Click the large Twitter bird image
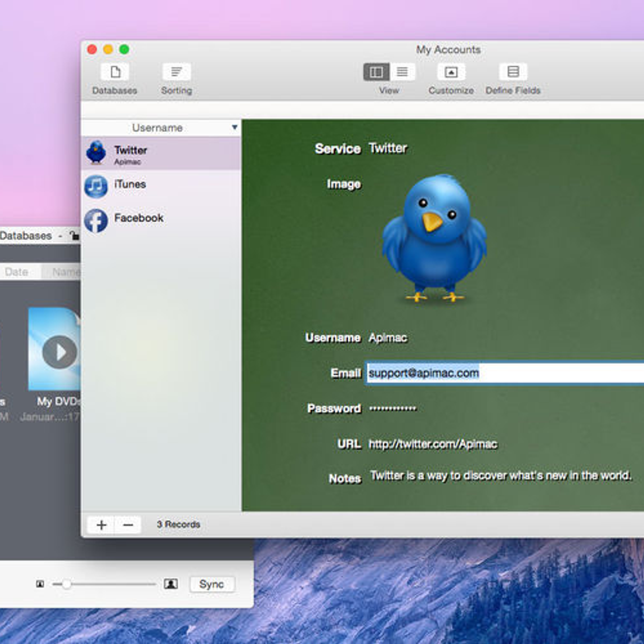644x644 pixels. (x=435, y=238)
